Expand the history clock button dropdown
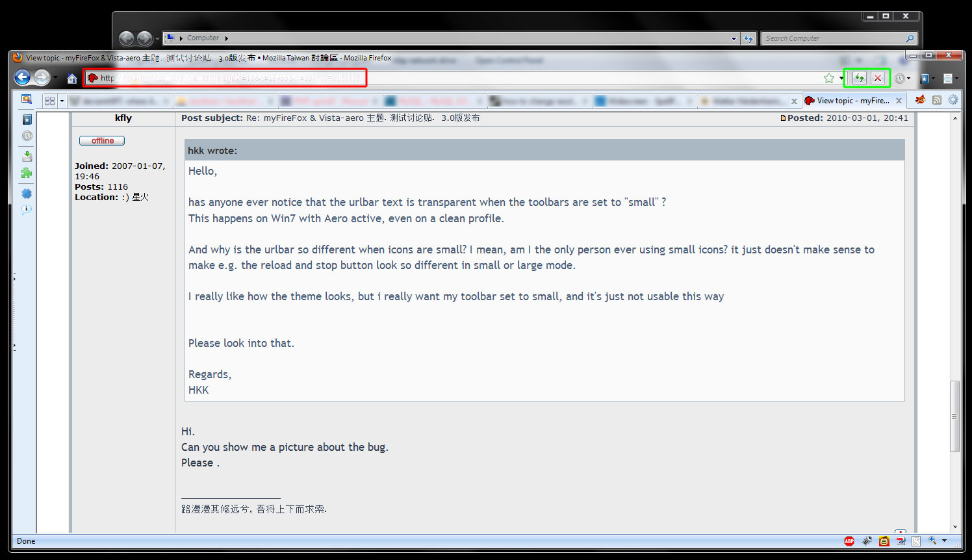Image resolution: width=972 pixels, height=560 pixels. (908, 79)
